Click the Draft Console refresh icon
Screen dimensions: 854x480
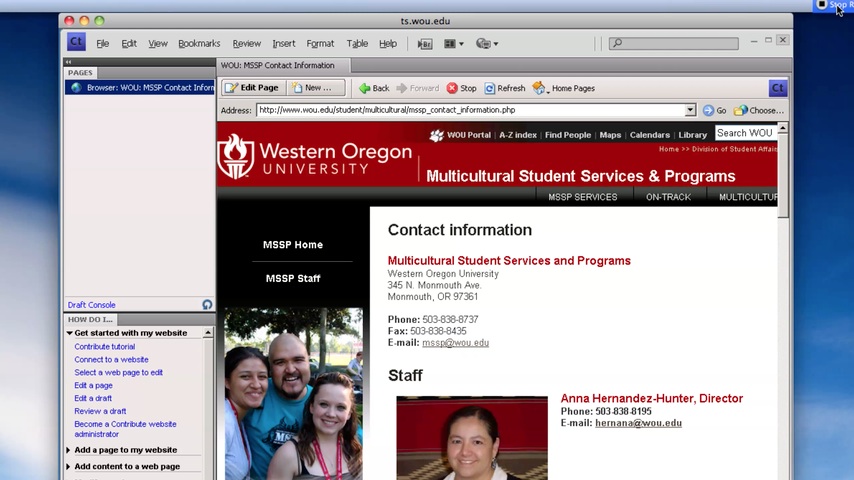point(207,305)
